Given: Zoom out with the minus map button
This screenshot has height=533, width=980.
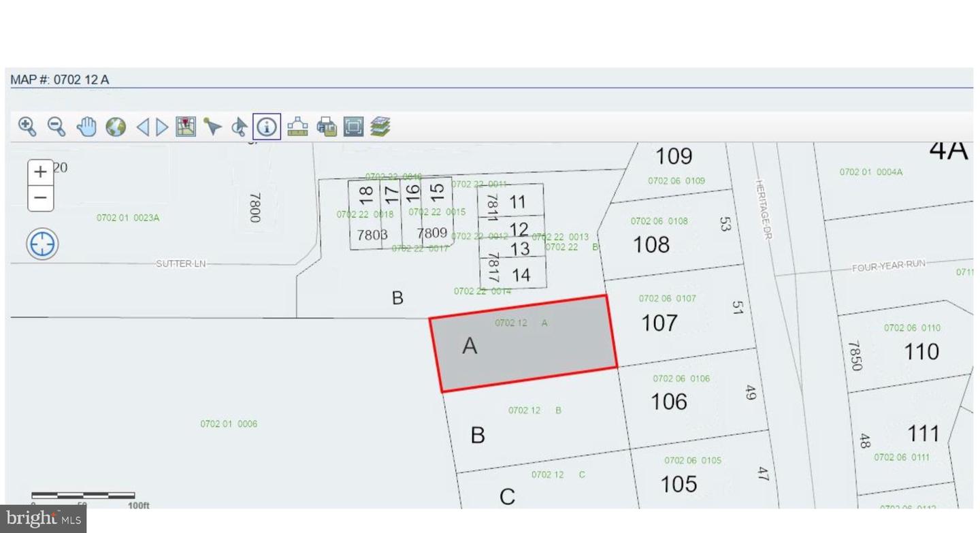Looking at the screenshot, I should coord(40,198).
